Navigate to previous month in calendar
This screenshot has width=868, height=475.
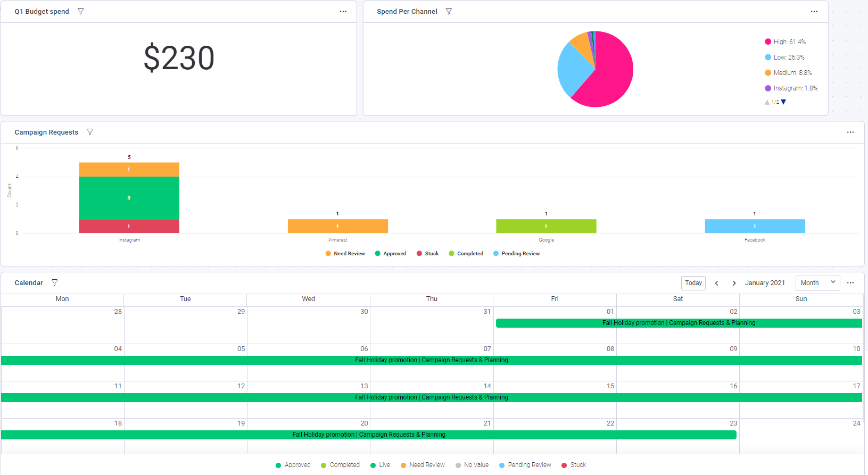(x=717, y=283)
